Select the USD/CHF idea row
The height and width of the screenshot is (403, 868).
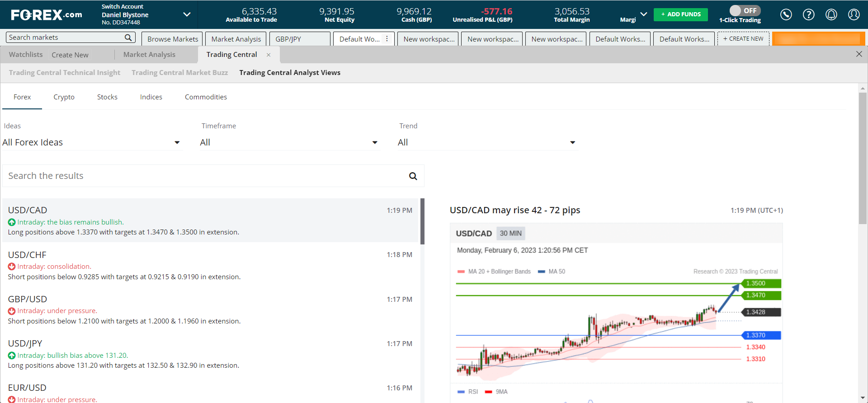point(211,265)
